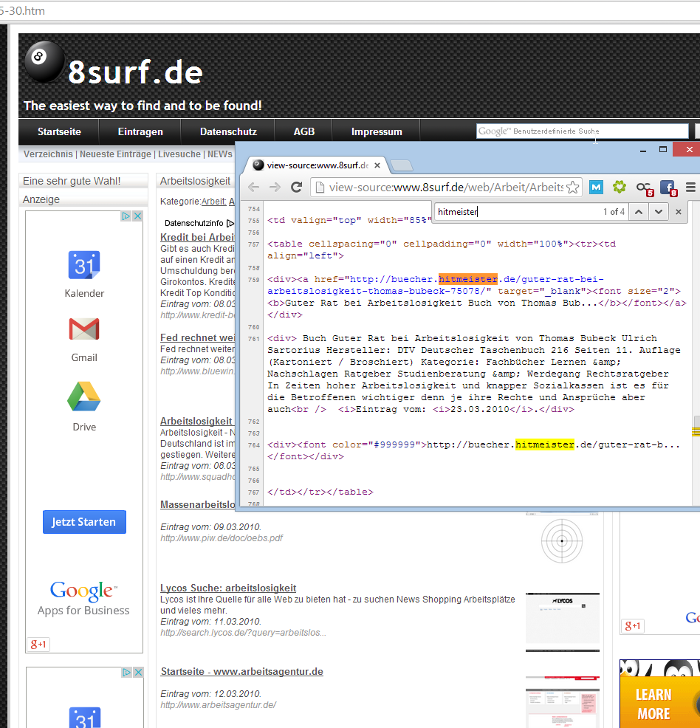700x728 pixels.
Task: Close the second left ad with X
Action: click(x=138, y=673)
